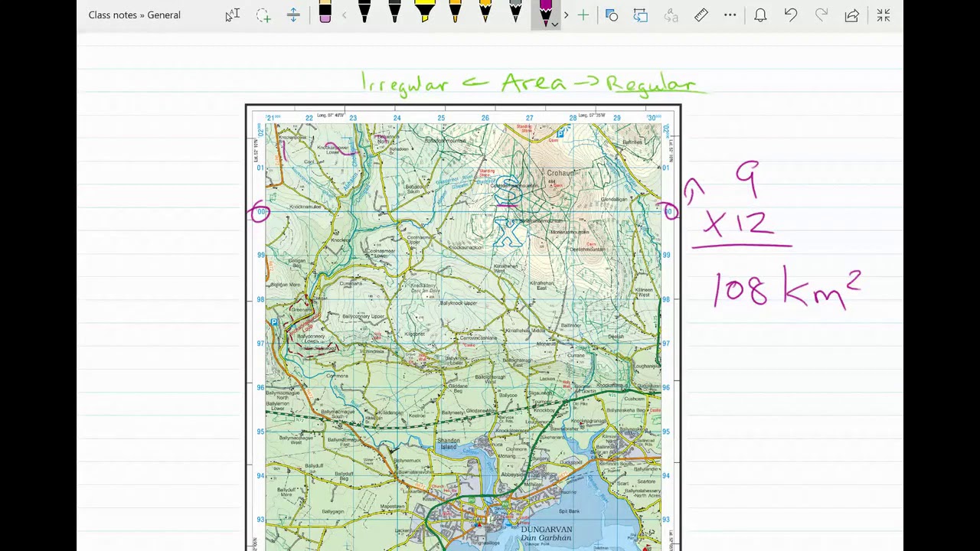The height and width of the screenshot is (551, 980).
Task: Click the disabled ink replay button
Action: coord(671,15)
